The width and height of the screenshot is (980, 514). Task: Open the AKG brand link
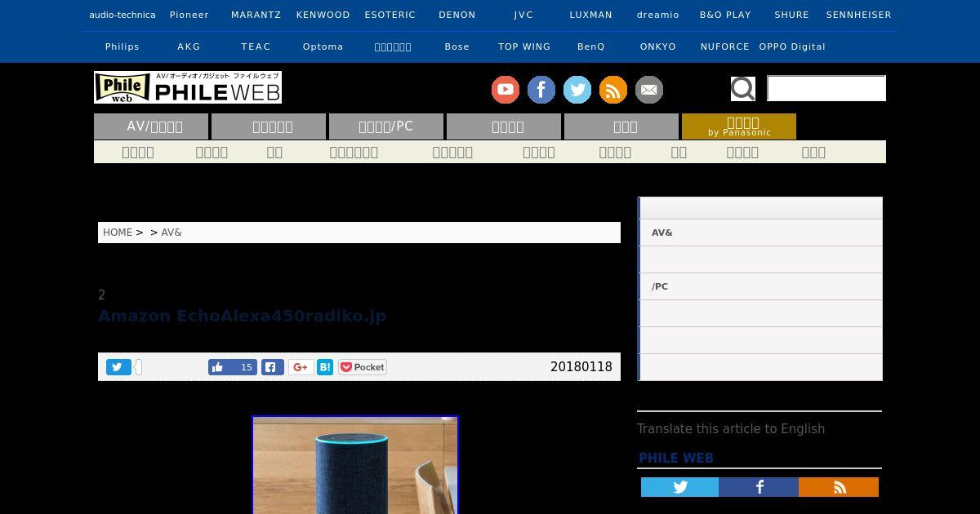coord(189,47)
